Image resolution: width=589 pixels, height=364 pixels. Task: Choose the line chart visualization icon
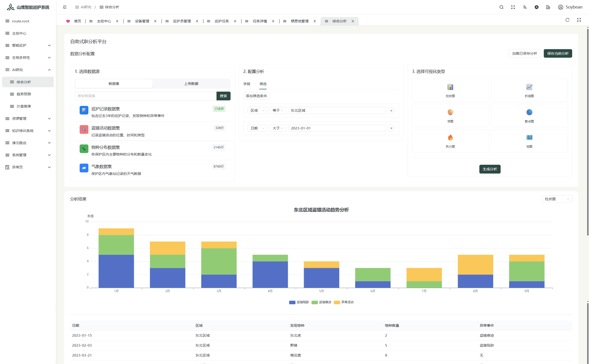[529, 87]
